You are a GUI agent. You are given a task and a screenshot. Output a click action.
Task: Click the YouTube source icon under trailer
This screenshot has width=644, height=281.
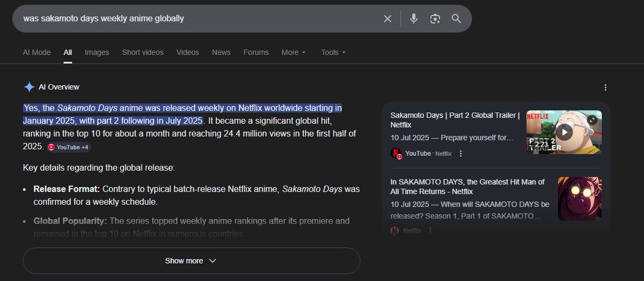point(396,153)
